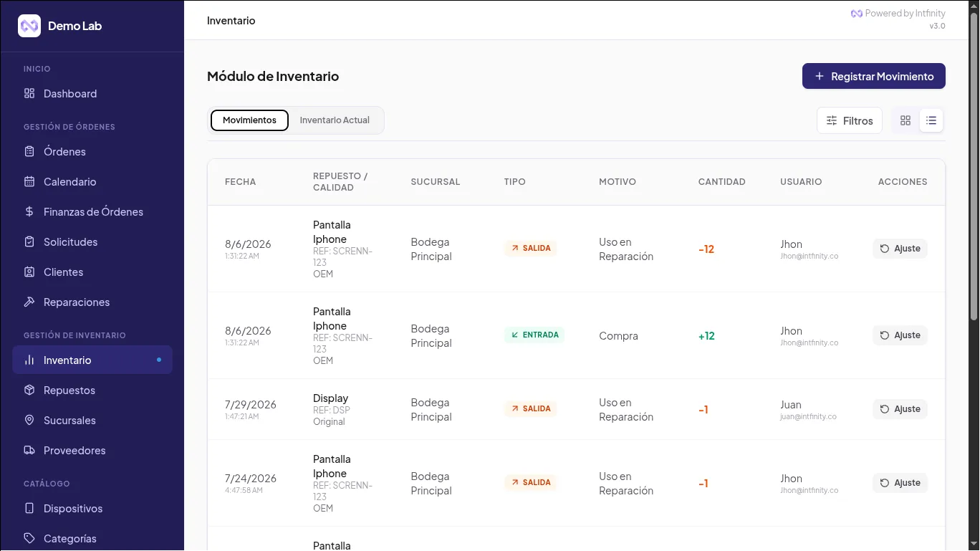Click Ajuste for the Display row

(900, 409)
